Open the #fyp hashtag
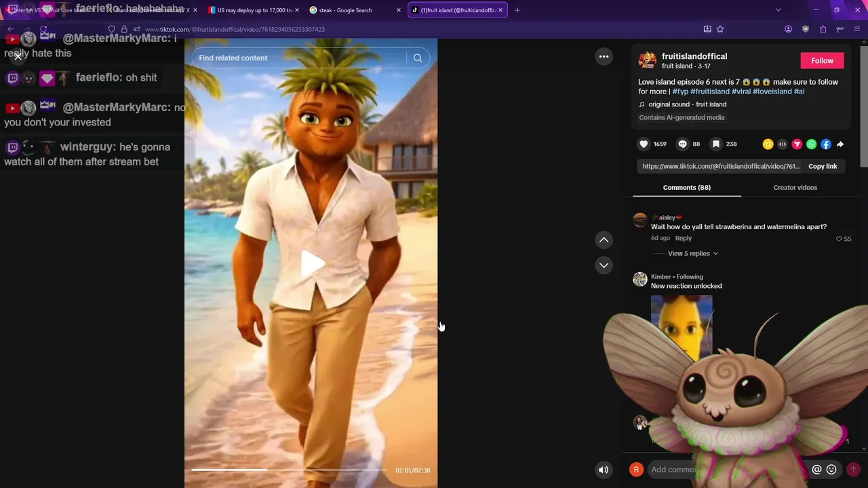 pyautogui.click(x=680, y=91)
